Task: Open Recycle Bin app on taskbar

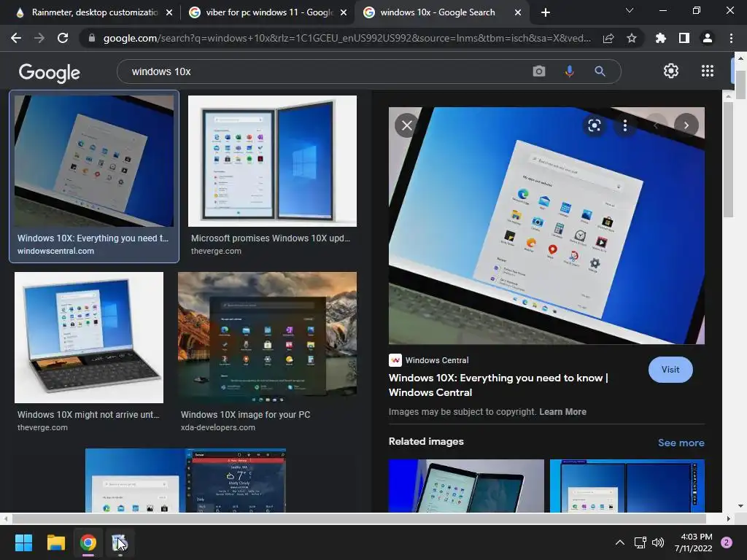Action: 120,542
